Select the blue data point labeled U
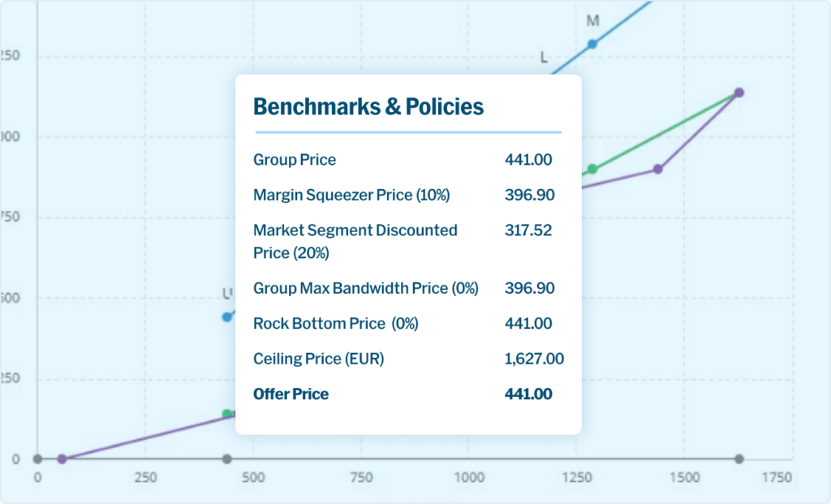This screenshot has width=831, height=504. coord(227,317)
